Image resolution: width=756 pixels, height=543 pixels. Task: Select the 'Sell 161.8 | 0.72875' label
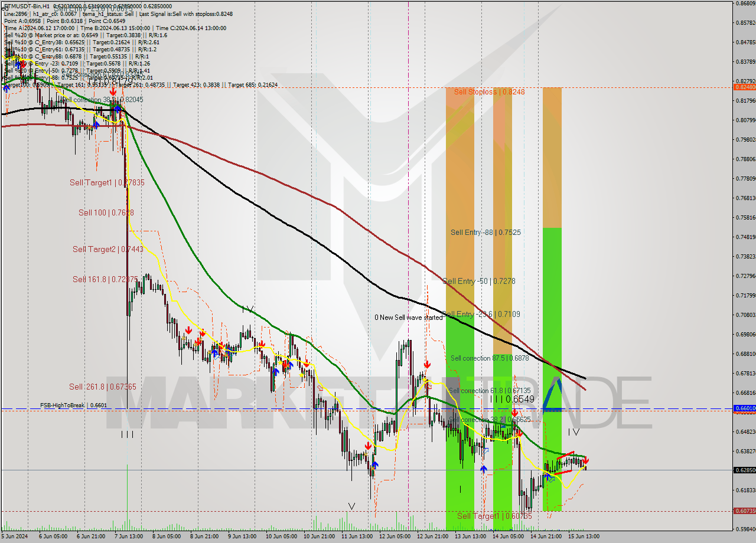105,279
